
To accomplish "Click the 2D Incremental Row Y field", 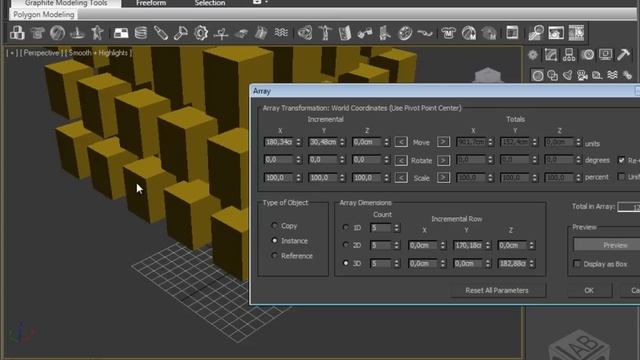I will (468, 245).
